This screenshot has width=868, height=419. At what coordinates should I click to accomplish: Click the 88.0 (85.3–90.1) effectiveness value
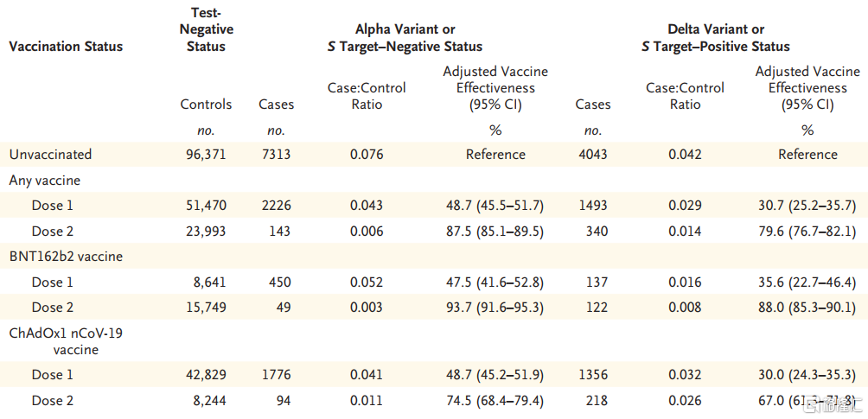point(807,308)
